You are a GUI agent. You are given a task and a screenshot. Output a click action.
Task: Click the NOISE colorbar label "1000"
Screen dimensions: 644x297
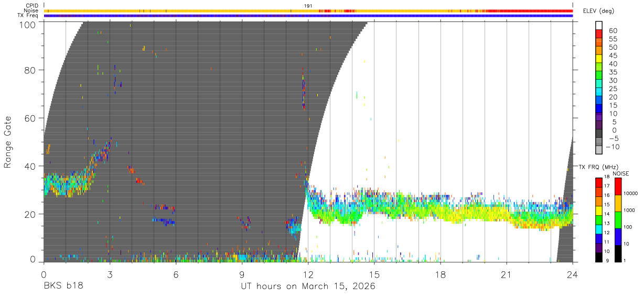pos(629,211)
